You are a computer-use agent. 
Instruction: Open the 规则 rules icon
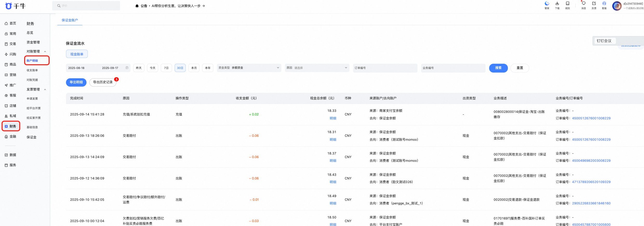pyautogui.click(x=568, y=3)
